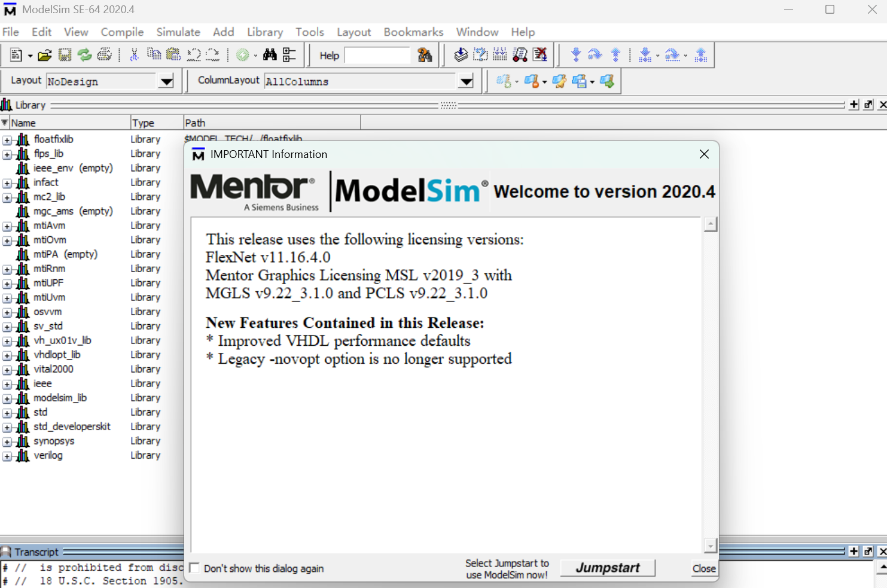Open the Simulate menu

pos(178,32)
